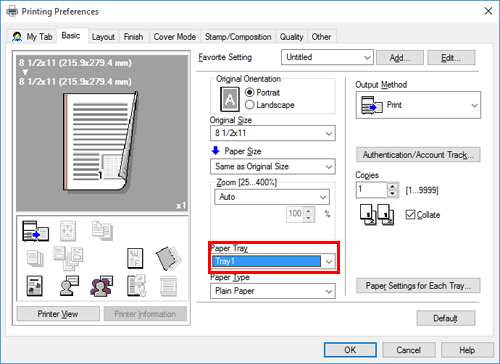The height and width of the screenshot is (364, 500).
Task: Click the Authentication/Account Track button
Action: pos(418,155)
